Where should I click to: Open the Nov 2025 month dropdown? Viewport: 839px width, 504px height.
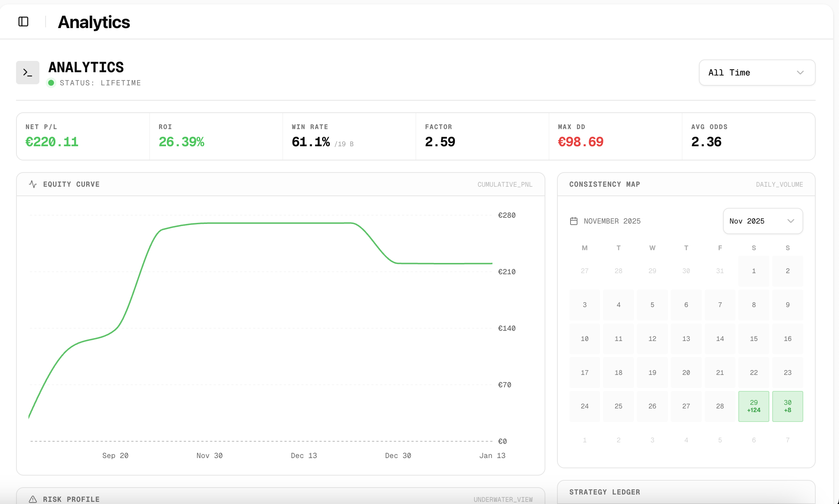[x=762, y=221]
